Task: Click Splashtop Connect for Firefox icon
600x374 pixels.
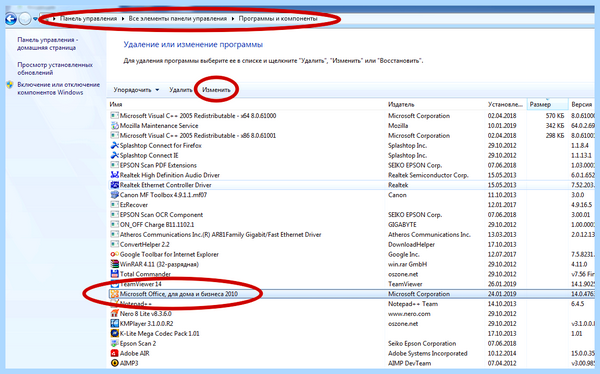Action: 114,145
